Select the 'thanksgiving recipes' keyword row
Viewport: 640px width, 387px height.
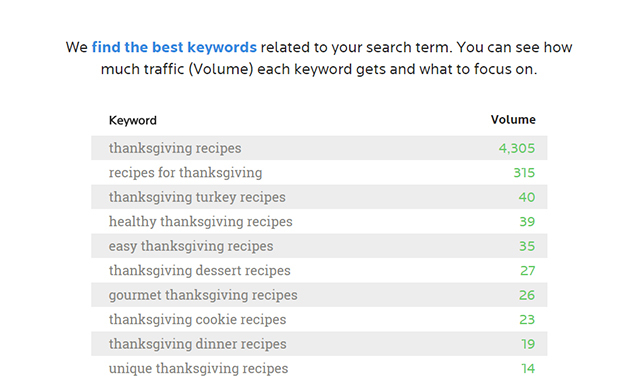(x=319, y=148)
